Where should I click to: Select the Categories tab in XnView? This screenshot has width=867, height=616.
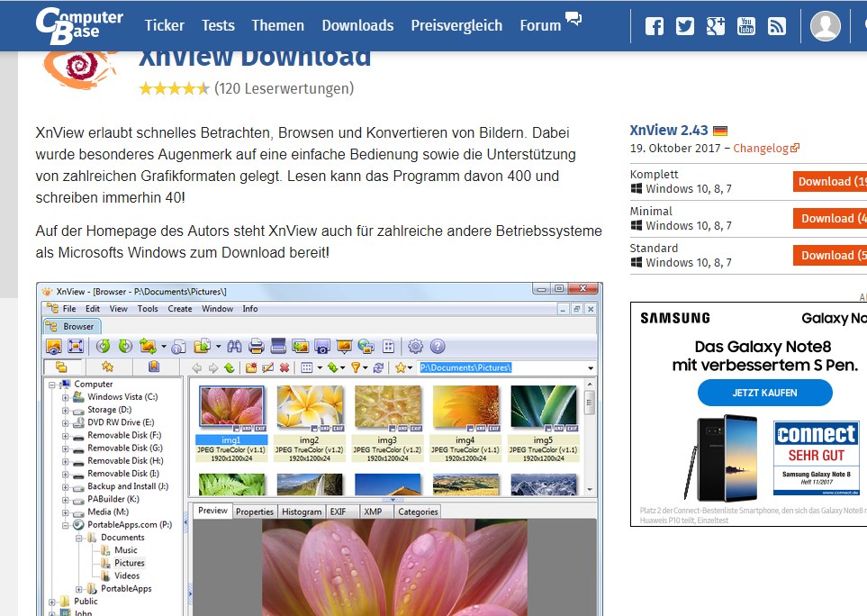click(x=418, y=512)
